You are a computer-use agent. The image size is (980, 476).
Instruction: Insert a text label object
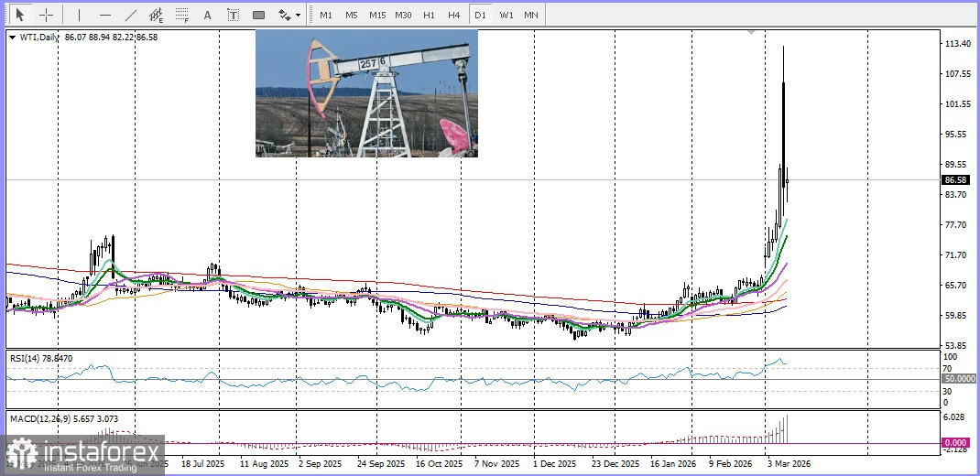(x=234, y=15)
